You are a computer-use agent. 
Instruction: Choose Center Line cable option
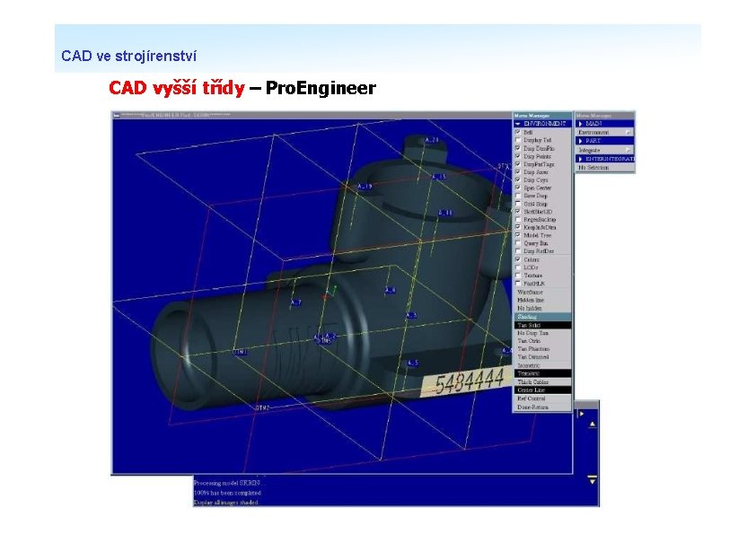click(x=542, y=390)
